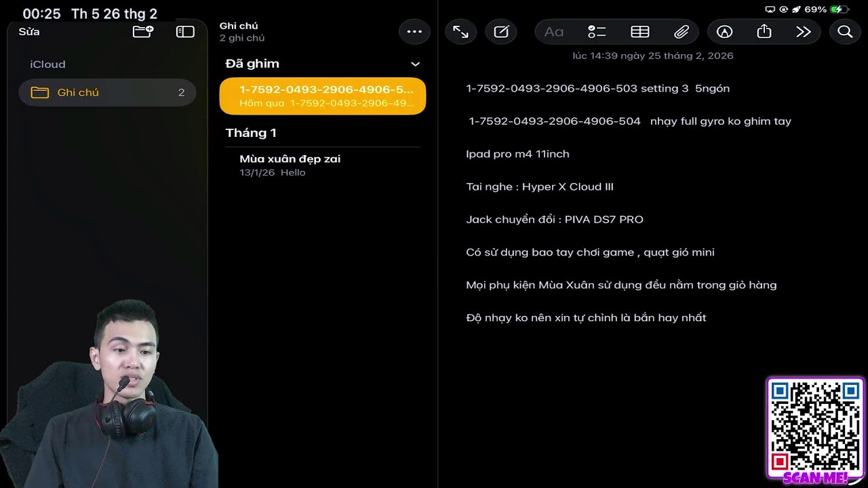
Task: Search notes with the magnifier icon
Action: [x=845, y=32]
